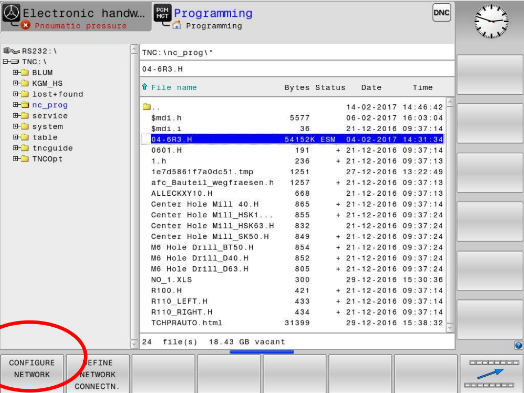Image resolution: width=524 pixels, height=393 pixels.
Task: Click the PGM MGT program manager icon
Action: pyautogui.click(x=162, y=13)
